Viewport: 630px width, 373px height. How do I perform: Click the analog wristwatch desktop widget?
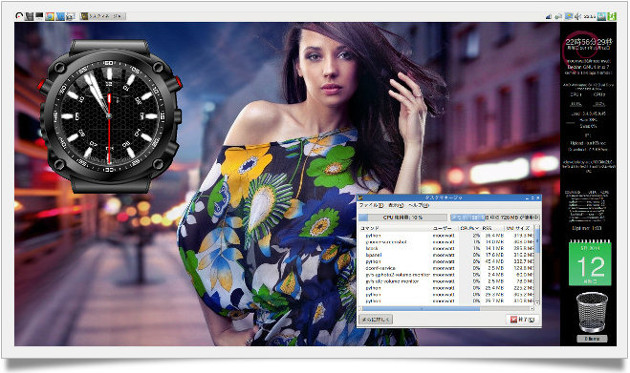click(x=109, y=116)
